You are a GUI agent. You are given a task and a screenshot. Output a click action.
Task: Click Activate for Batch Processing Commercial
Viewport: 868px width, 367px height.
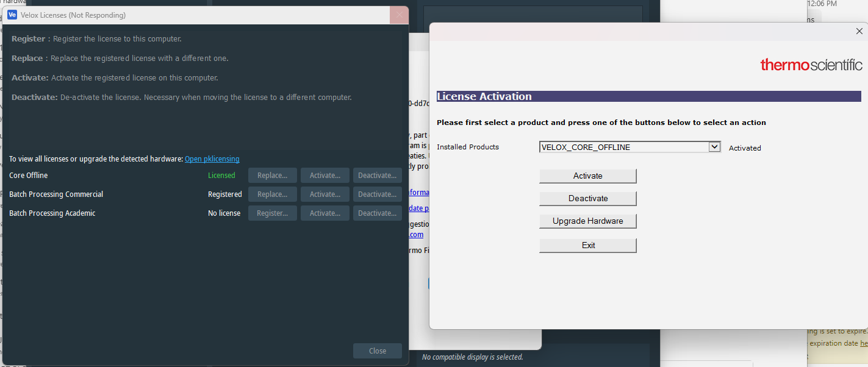(325, 194)
